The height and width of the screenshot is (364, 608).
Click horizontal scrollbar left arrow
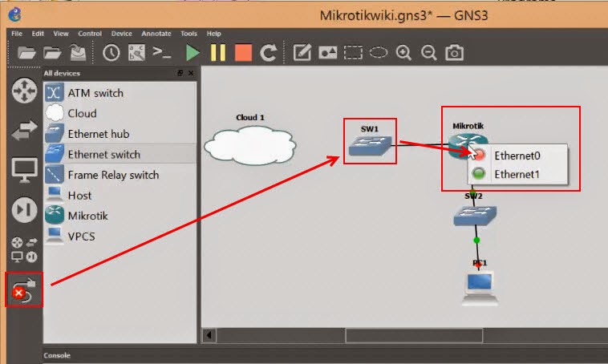(x=209, y=335)
